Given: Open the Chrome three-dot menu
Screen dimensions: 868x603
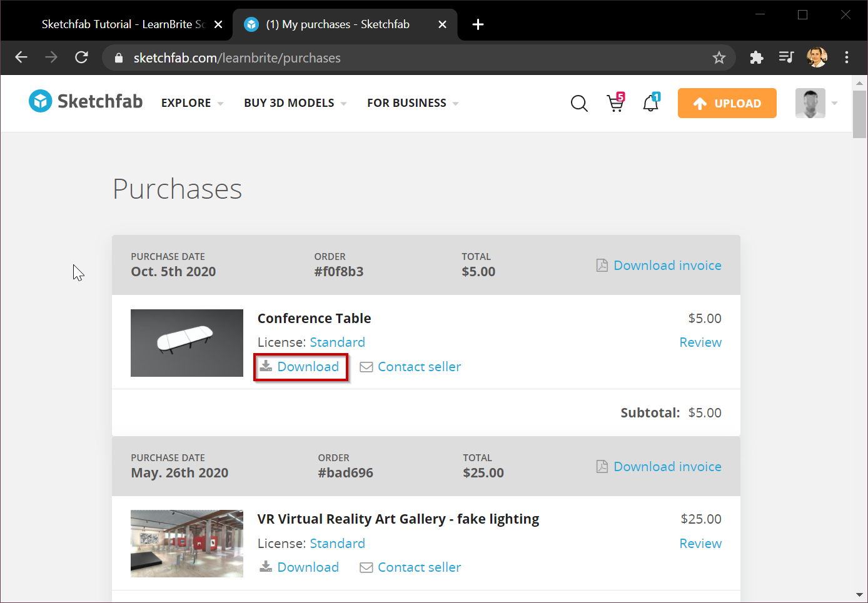Looking at the screenshot, I should 847,57.
